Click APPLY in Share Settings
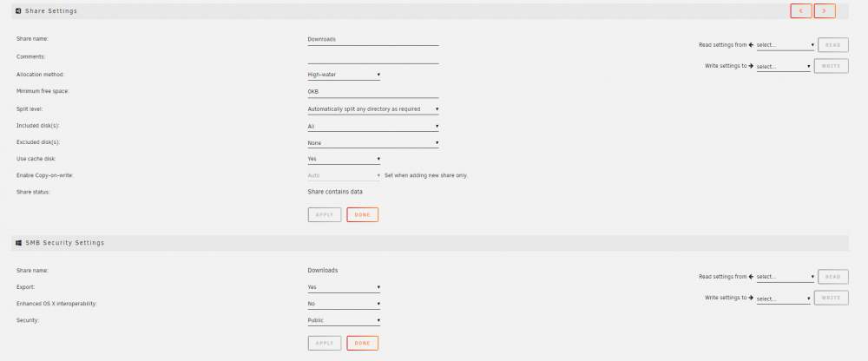Screen dimensions: 868x361 [325, 215]
